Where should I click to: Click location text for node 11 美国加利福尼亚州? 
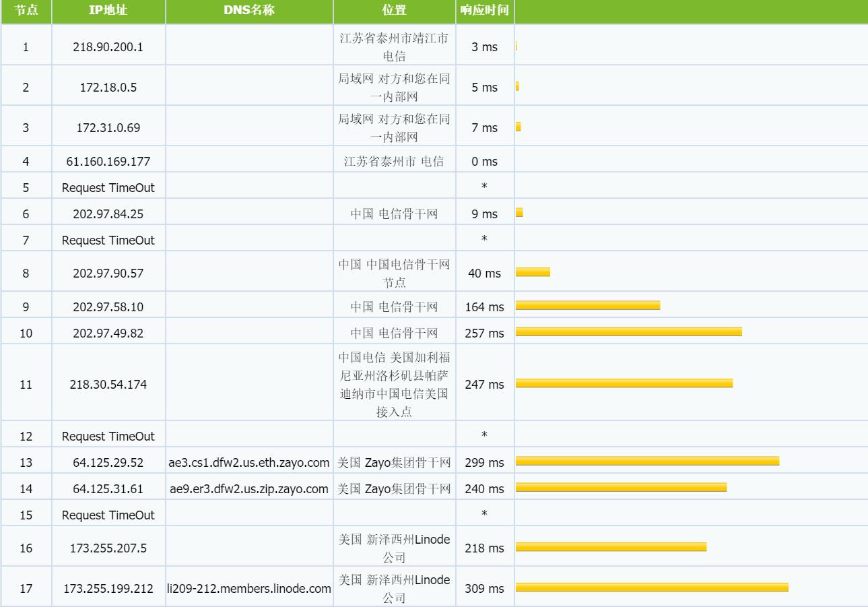(394, 385)
